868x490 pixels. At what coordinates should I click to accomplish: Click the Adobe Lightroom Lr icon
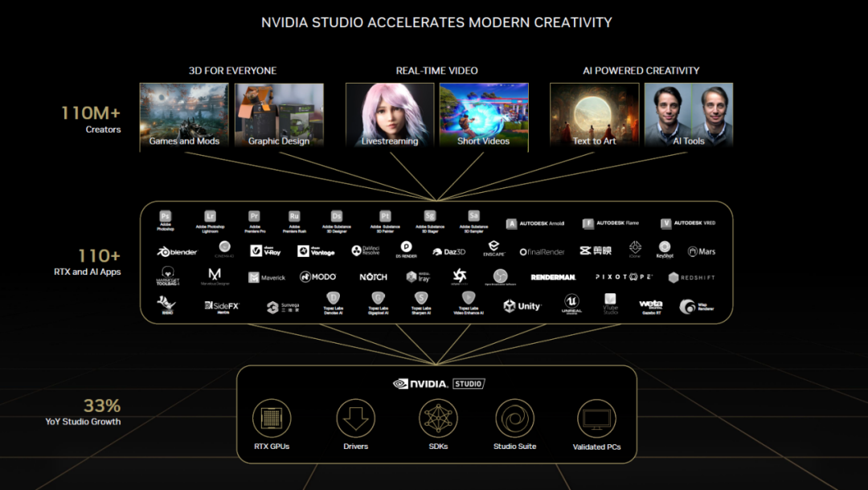tap(210, 216)
